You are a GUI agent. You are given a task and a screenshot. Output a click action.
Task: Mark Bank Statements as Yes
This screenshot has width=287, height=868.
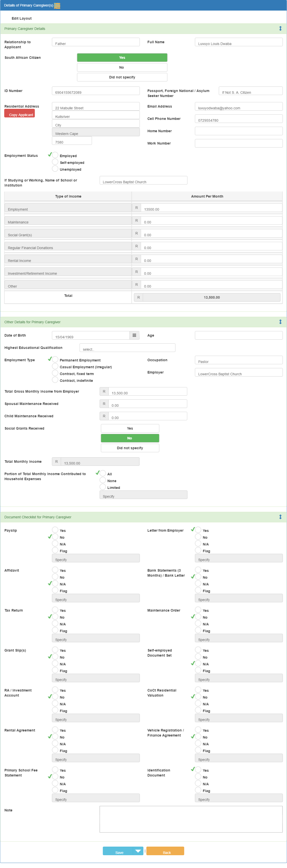click(198, 570)
